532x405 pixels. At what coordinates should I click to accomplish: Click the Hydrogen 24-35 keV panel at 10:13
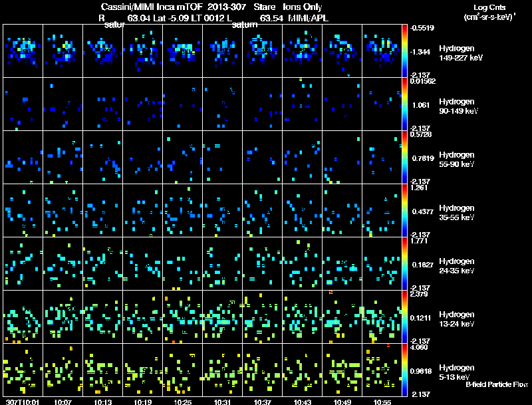pos(103,263)
